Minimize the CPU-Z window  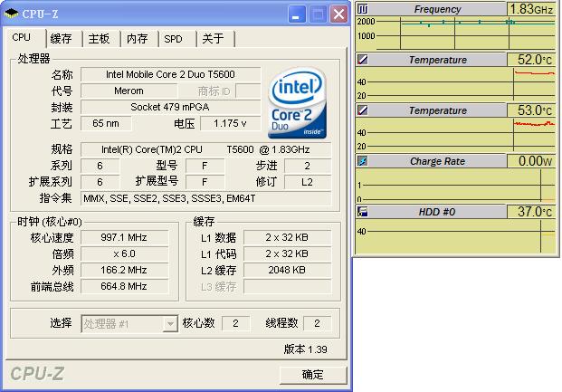(297, 14)
